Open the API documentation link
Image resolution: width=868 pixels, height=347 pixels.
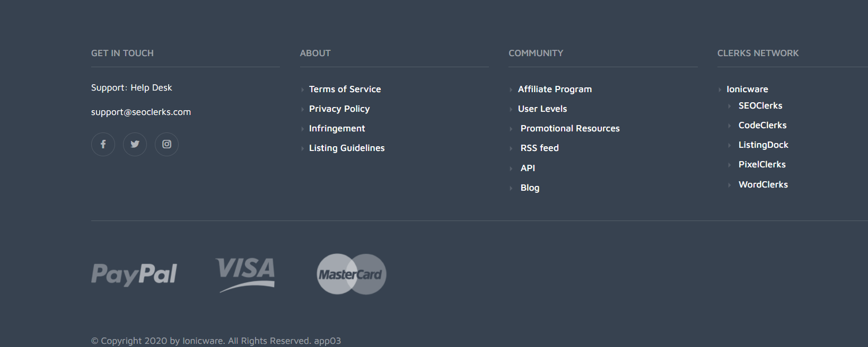[x=528, y=168]
